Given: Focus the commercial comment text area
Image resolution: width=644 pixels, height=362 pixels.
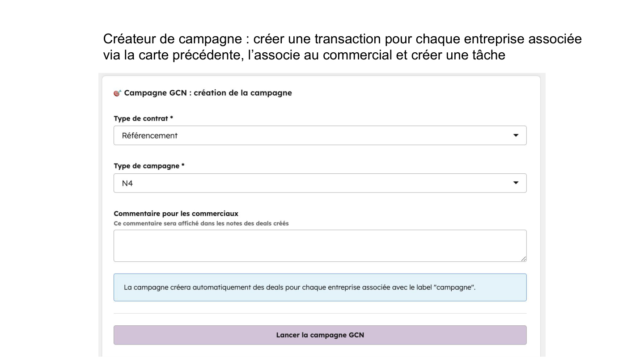Looking at the screenshot, I should click(320, 245).
